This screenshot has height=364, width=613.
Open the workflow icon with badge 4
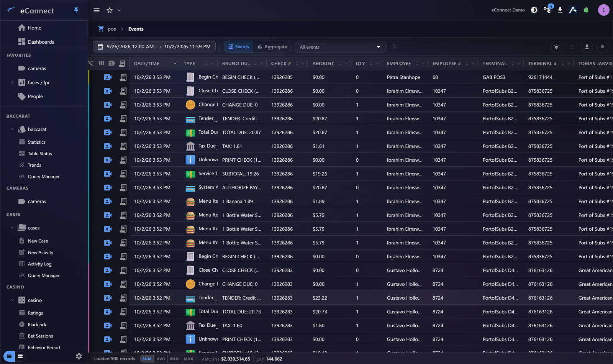click(547, 10)
